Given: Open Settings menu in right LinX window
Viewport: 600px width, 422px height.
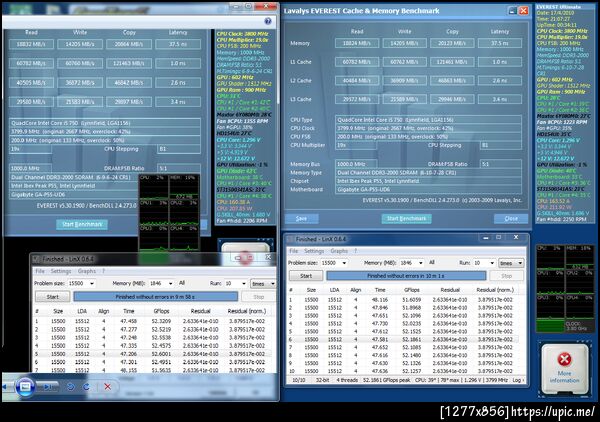Looking at the screenshot, I should pyautogui.click(x=314, y=251).
